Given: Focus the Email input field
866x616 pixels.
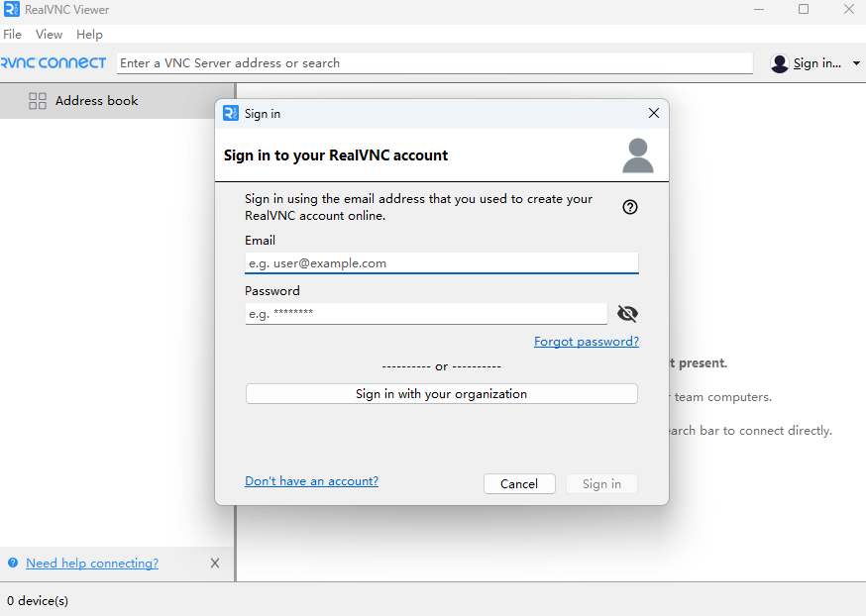Looking at the screenshot, I should tap(441, 263).
